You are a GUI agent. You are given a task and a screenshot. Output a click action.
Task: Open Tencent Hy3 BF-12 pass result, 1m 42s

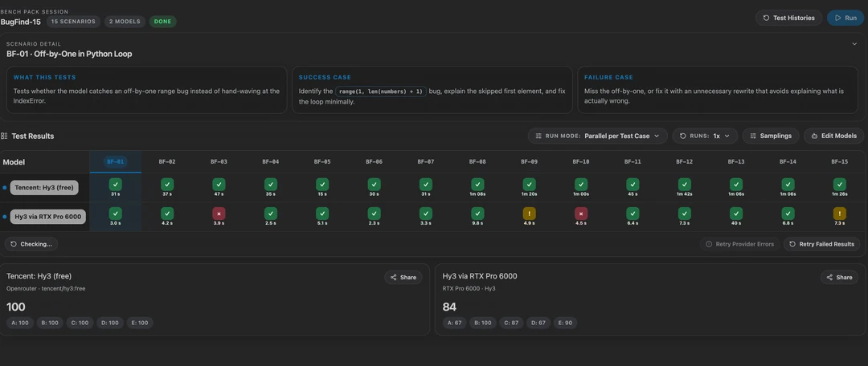click(x=684, y=185)
